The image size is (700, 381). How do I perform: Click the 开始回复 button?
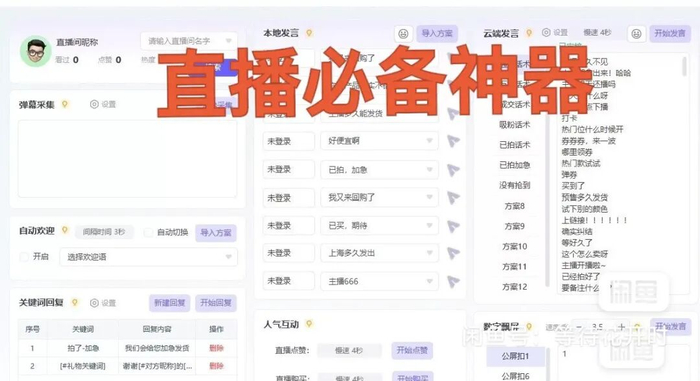216,303
